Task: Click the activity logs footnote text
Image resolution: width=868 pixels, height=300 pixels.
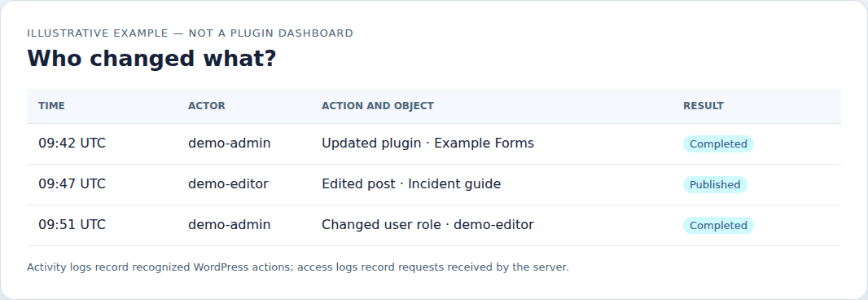Action: point(298,267)
